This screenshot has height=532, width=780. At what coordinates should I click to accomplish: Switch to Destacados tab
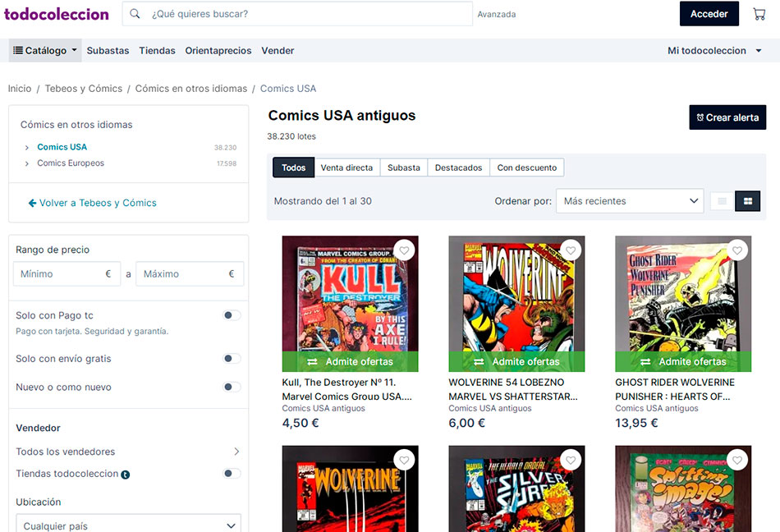pyautogui.click(x=459, y=167)
